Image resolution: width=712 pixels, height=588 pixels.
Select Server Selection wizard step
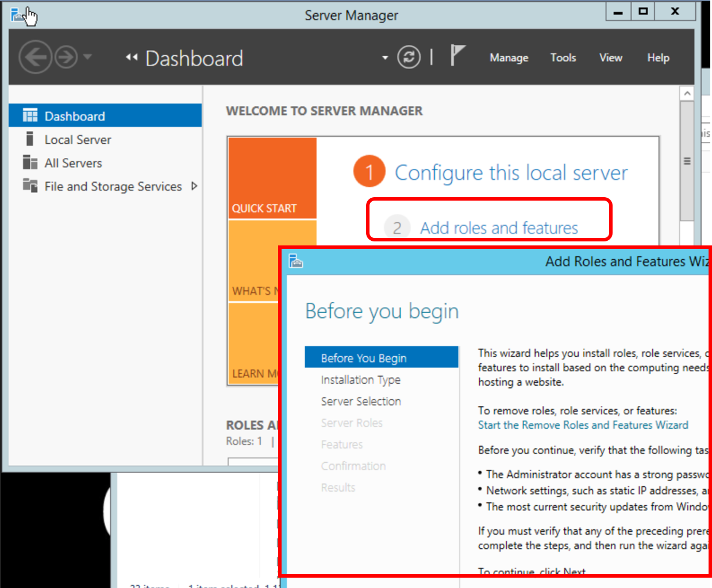[361, 401]
